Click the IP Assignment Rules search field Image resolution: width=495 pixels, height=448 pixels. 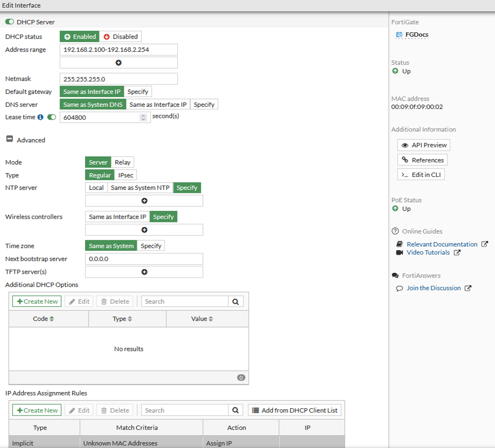[x=185, y=410]
